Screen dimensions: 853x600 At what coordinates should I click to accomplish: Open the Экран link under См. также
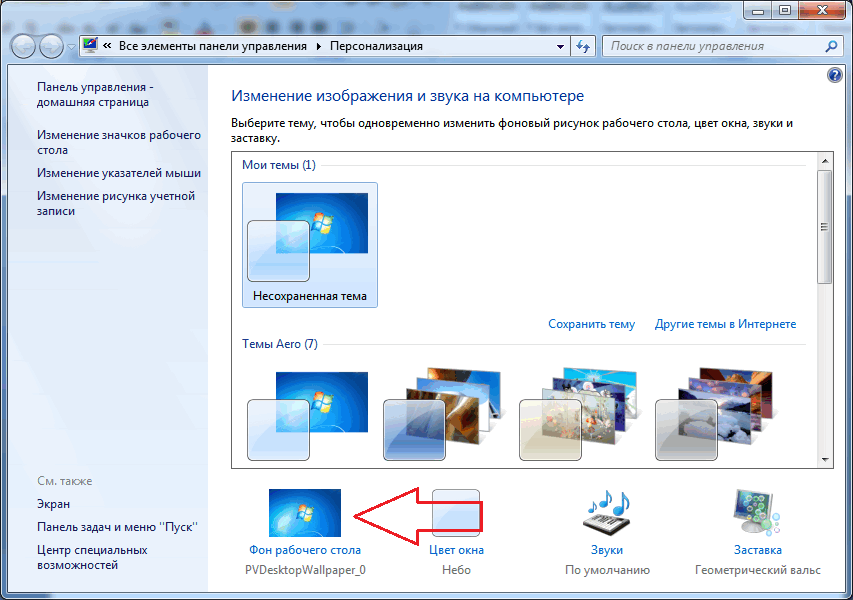click(53, 504)
